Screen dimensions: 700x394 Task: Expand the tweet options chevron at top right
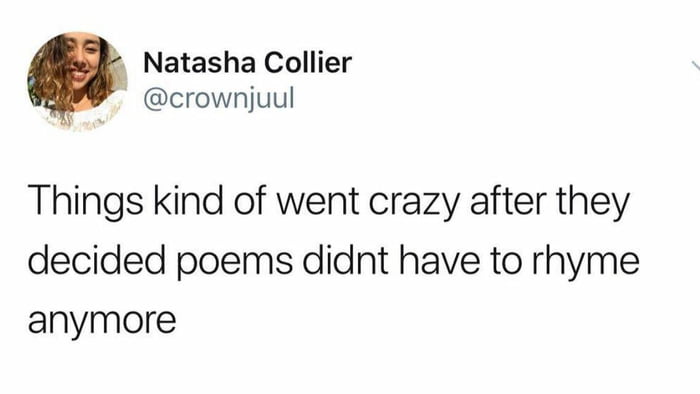[696, 66]
